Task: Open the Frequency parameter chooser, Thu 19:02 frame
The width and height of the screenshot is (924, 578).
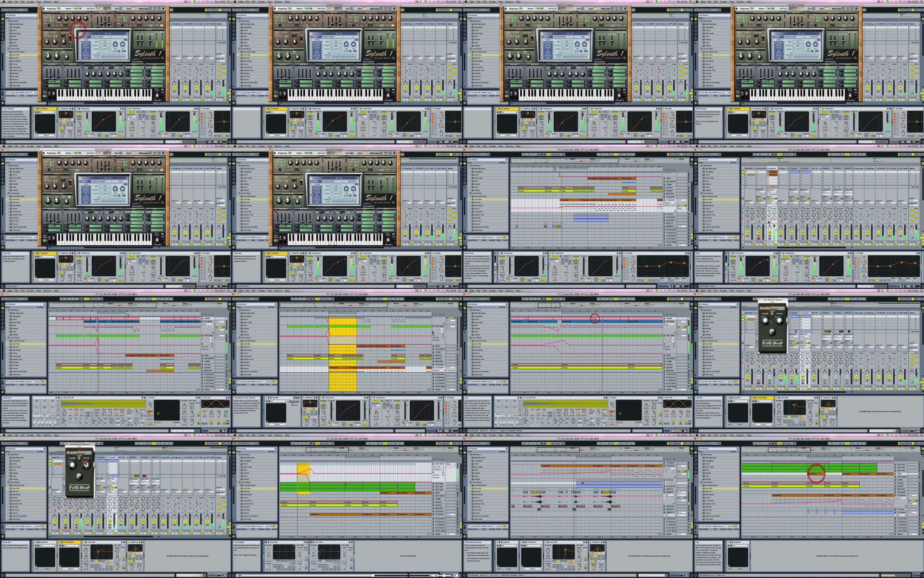Action: click(x=438, y=470)
